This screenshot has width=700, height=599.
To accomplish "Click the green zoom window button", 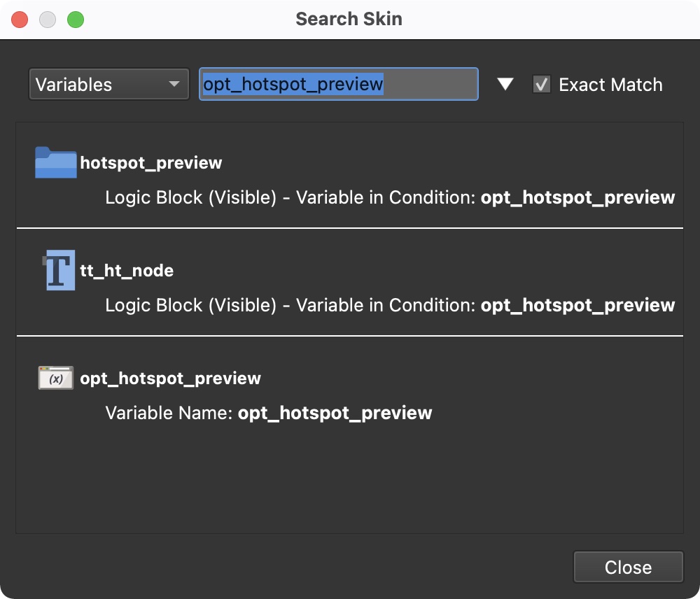I will click(x=76, y=20).
